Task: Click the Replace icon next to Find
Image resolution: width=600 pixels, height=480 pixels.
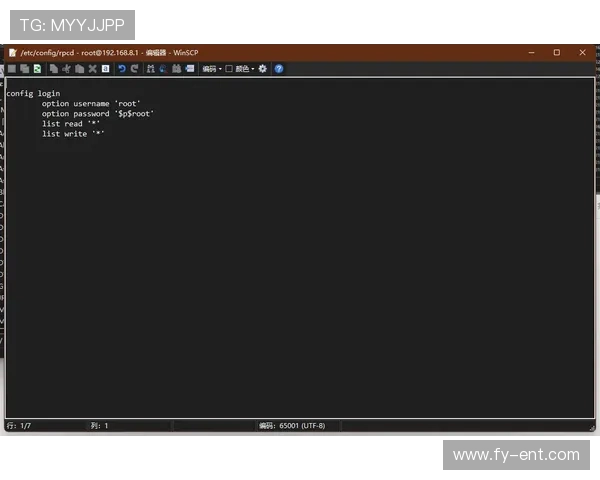Action: tap(162, 69)
